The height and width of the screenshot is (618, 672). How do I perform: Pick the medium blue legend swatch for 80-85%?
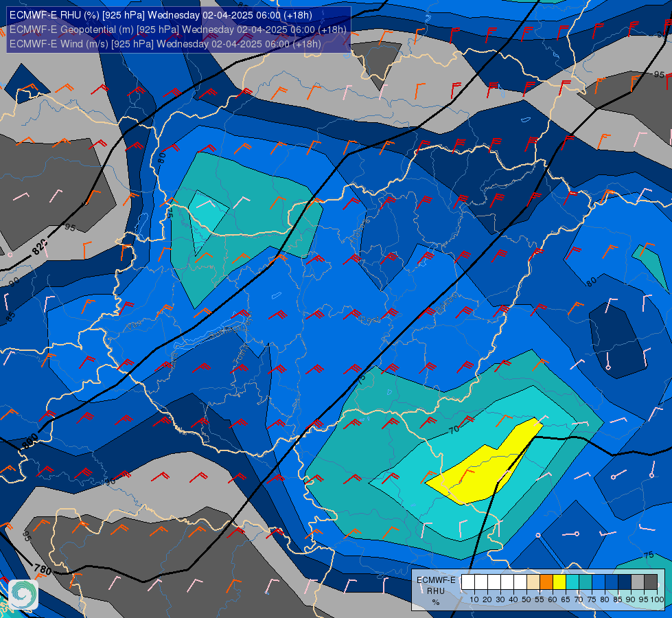click(612, 582)
